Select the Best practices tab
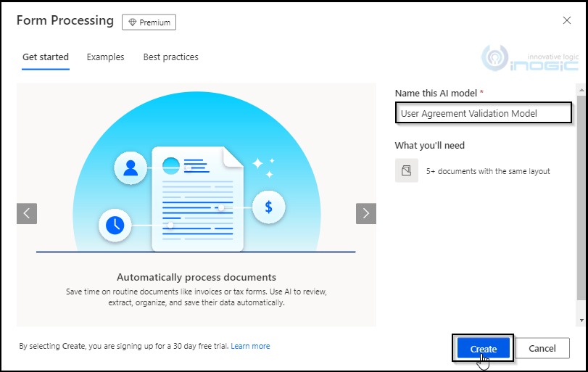This screenshot has height=372, width=588. (x=170, y=57)
